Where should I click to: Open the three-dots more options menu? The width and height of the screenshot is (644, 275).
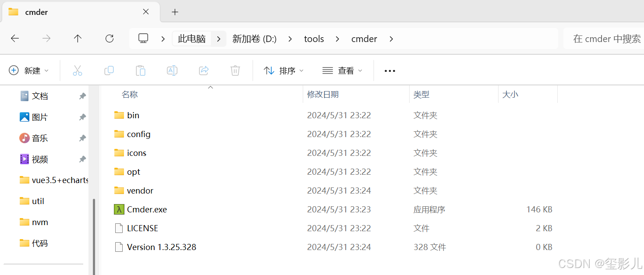pos(390,71)
